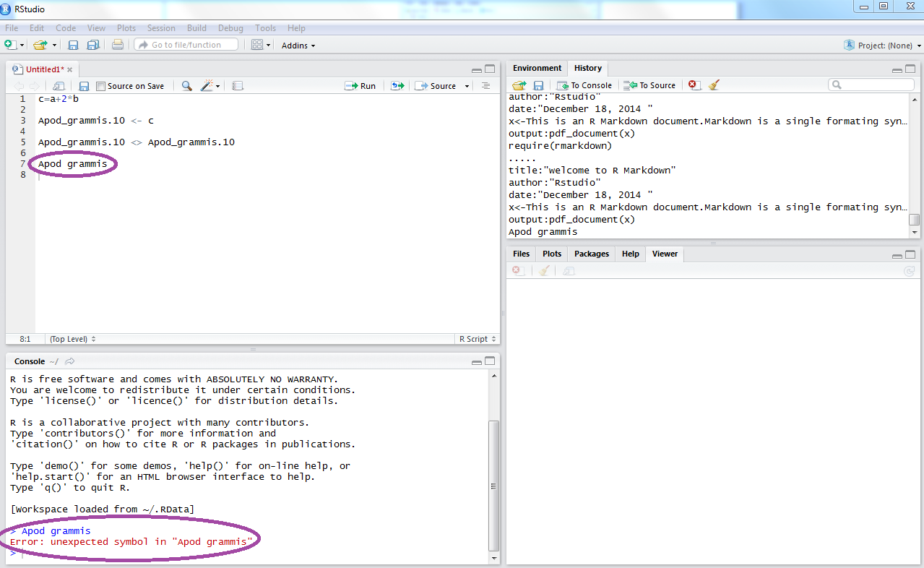Click Viewer show in new window icon
924x568 pixels.
569,271
